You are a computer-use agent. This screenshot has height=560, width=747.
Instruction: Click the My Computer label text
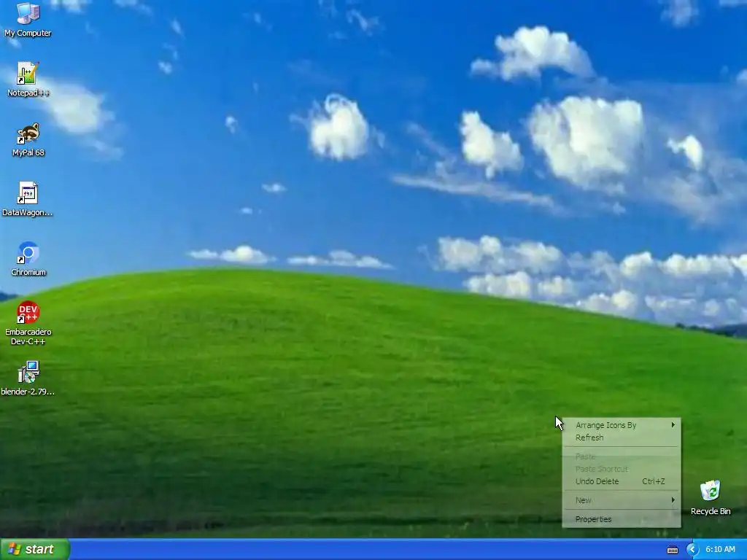coord(28,33)
